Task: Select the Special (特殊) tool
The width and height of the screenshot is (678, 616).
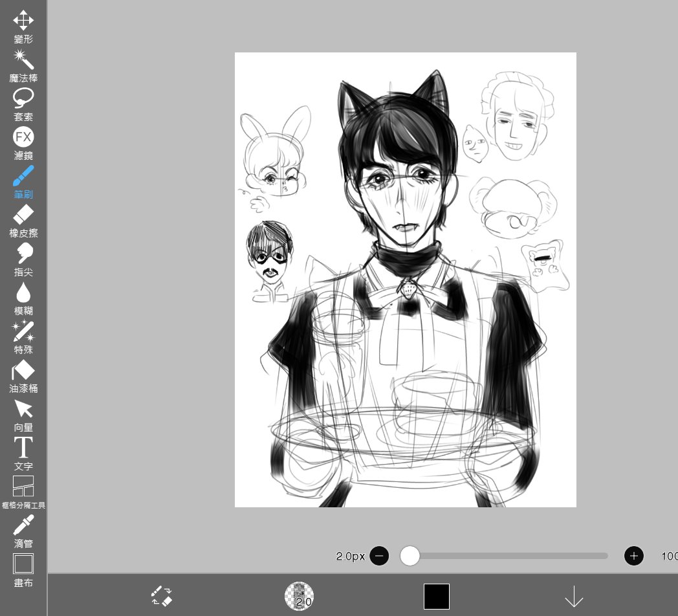Action: pyautogui.click(x=23, y=337)
